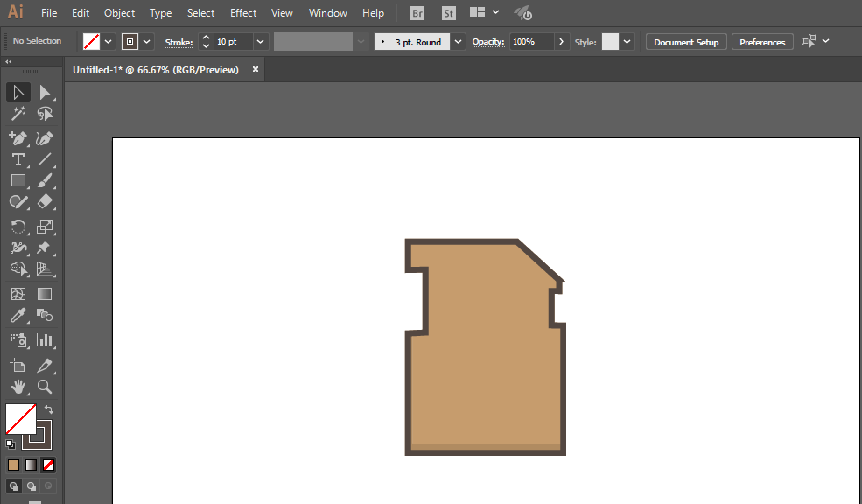The height and width of the screenshot is (504, 862).
Task: Expand the stroke weight dropdown
Action: pyautogui.click(x=261, y=42)
